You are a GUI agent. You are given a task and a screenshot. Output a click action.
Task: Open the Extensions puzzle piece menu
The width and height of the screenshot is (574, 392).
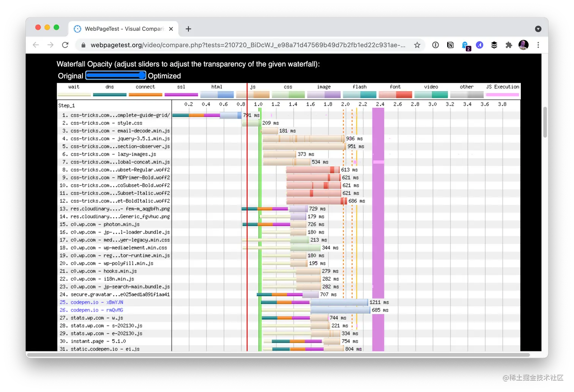[509, 45]
